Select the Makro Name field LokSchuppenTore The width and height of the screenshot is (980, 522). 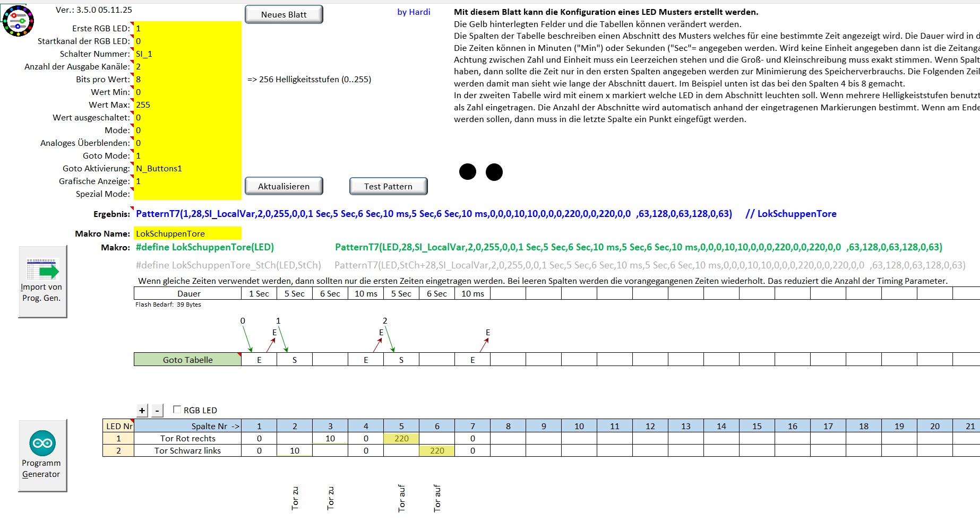point(187,233)
